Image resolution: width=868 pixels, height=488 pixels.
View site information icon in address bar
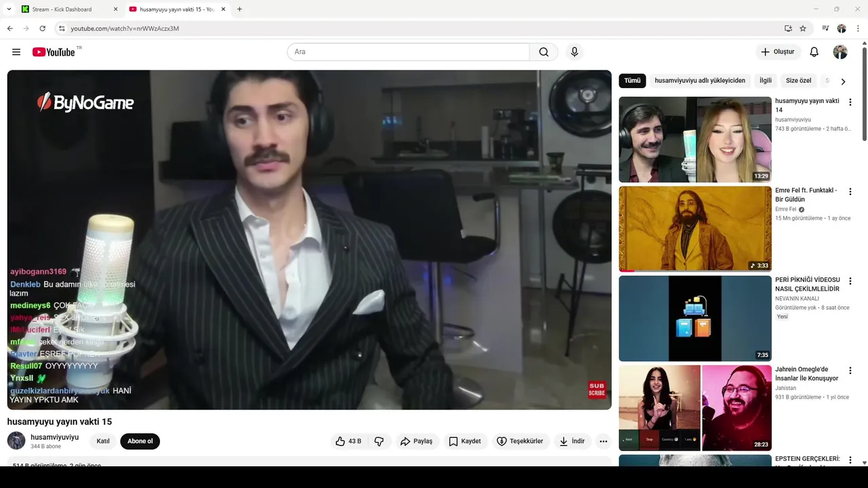(62, 28)
